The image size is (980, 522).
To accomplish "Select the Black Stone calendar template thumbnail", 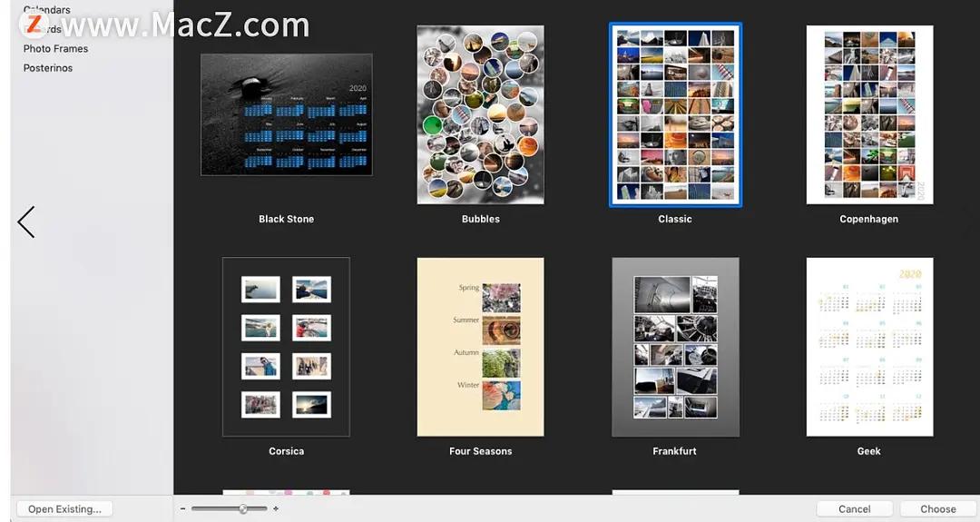I will point(286,114).
